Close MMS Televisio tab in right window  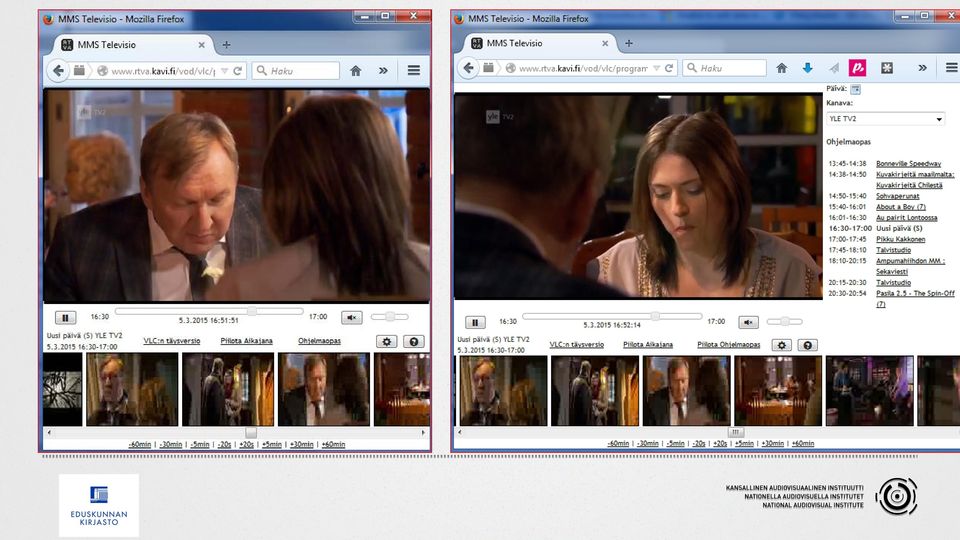coord(605,43)
